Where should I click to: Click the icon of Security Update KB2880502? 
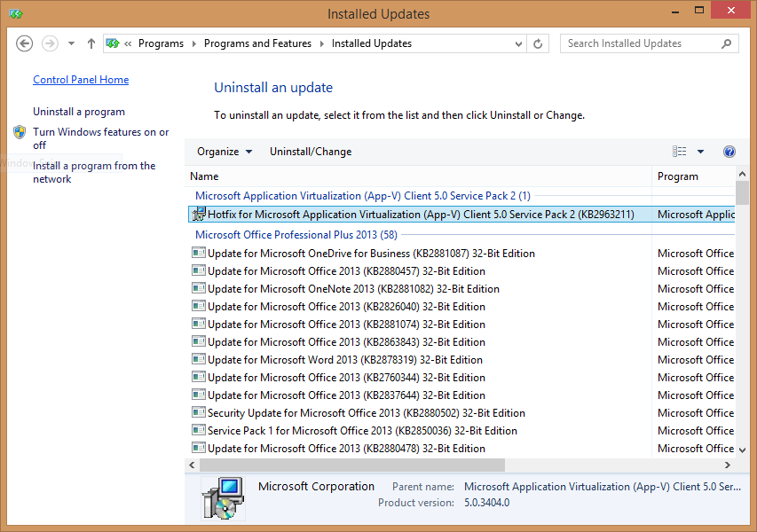point(199,412)
